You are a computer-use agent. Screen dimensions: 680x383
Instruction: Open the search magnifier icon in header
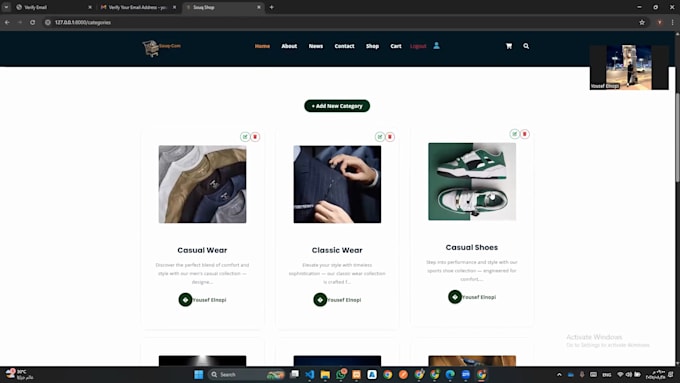526,46
